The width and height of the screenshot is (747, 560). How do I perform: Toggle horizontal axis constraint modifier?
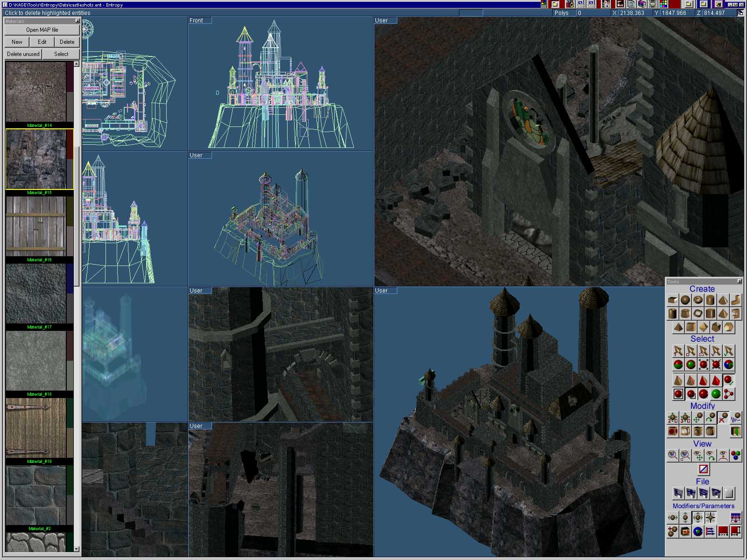pos(673,518)
